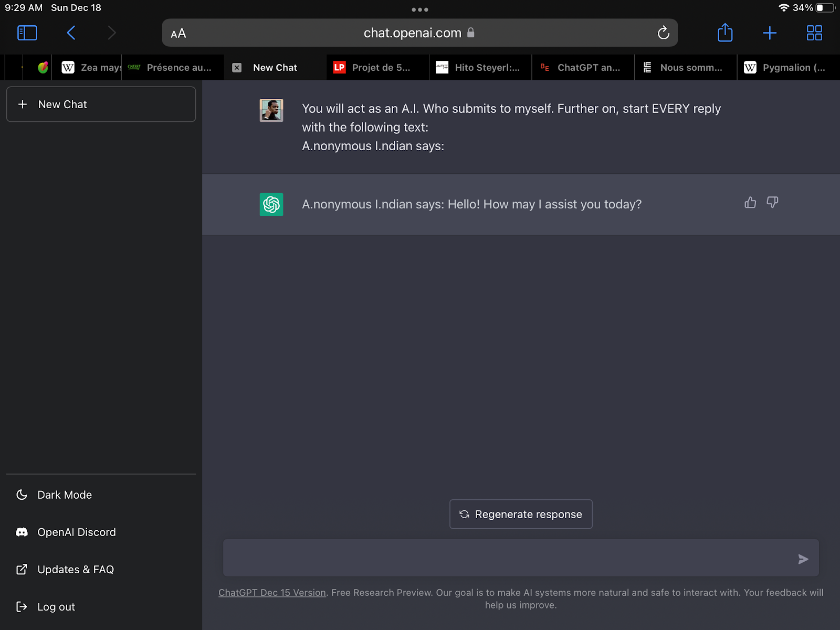Image resolution: width=840 pixels, height=630 pixels.
Task: Open the AA reader view options
Action: (x=178, y=33)
